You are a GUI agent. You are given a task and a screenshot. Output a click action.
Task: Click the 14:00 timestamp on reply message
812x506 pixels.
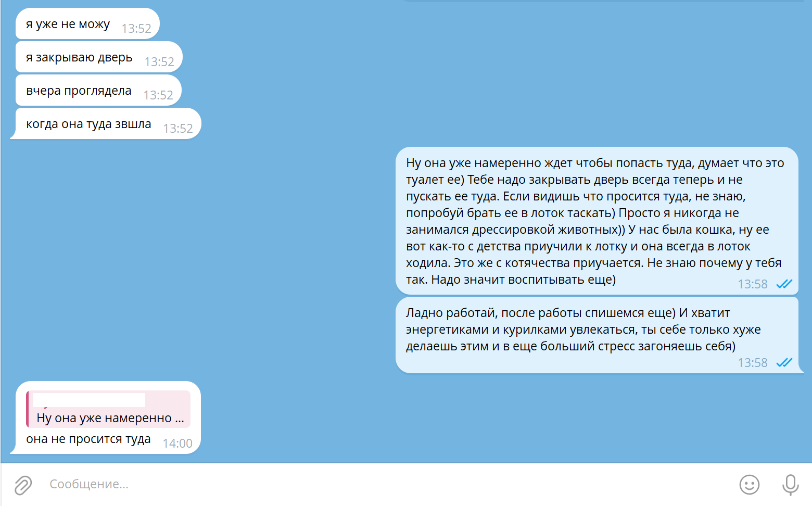point(177,444)
